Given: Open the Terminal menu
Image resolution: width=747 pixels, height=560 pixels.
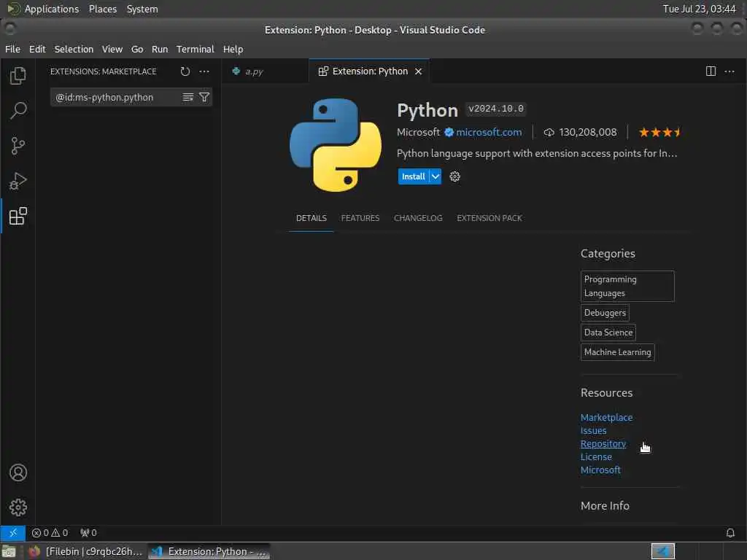Looking at the screenshot, I should pos(196,49).
